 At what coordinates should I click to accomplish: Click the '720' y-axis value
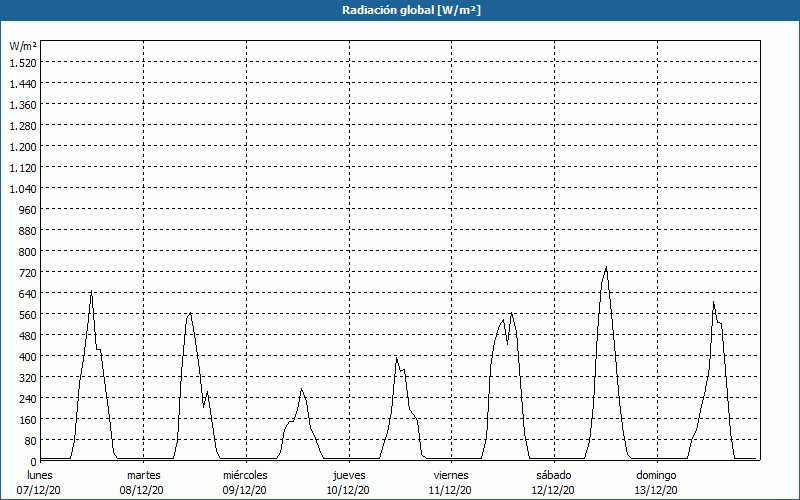click(x=28, y=272)
